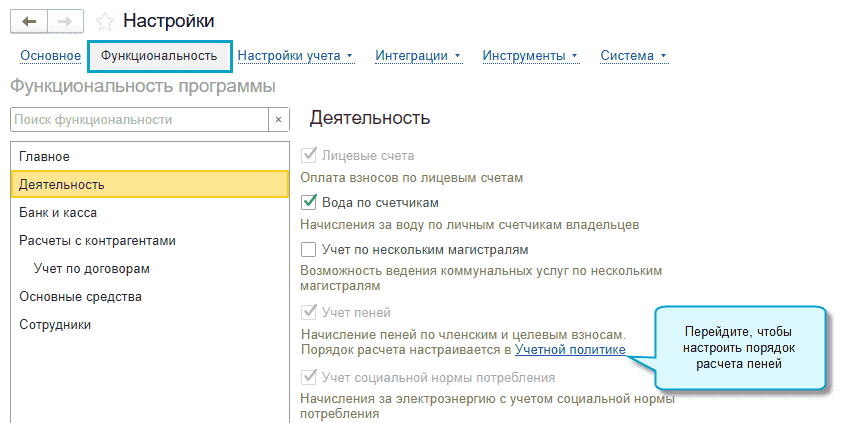Select Основные средства in sidebar
The width and height of the screenshot is (843, 423).
tap(80, 297)
